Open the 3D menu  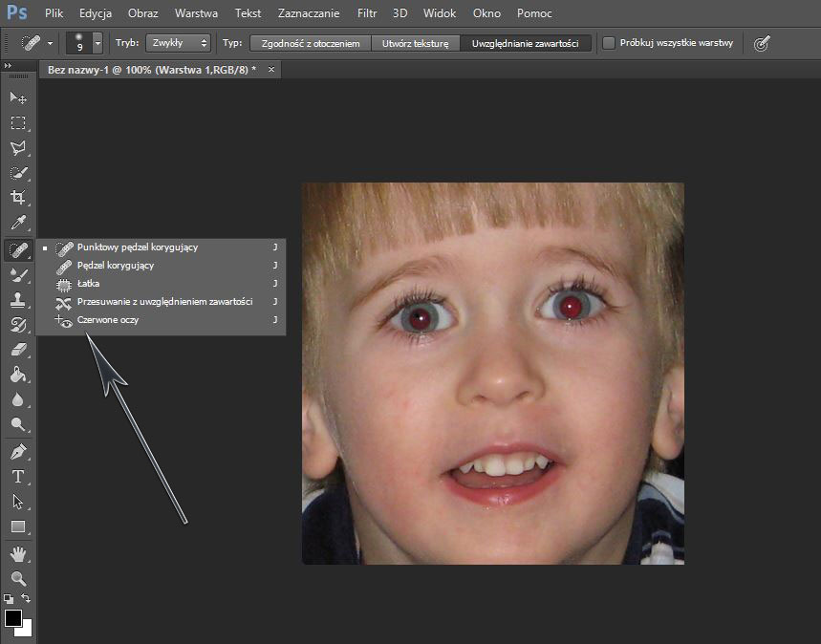click(400, 13)
